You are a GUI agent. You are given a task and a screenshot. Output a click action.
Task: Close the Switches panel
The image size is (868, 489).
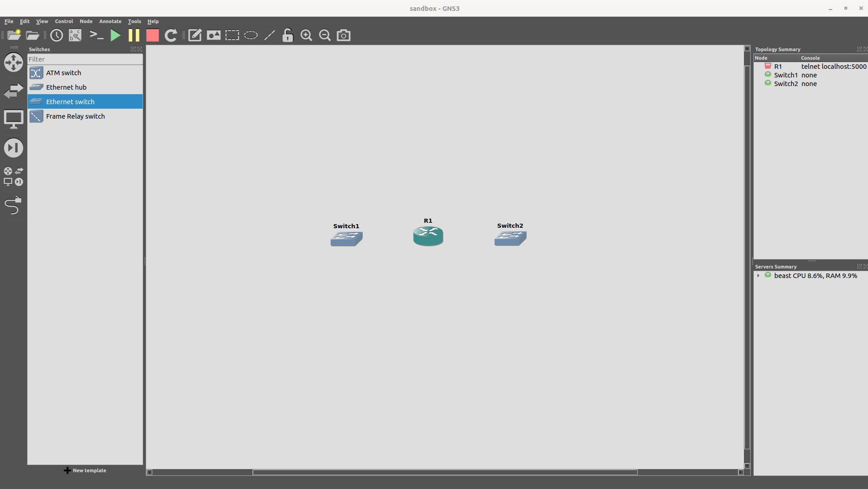click(x=139, y=49)
